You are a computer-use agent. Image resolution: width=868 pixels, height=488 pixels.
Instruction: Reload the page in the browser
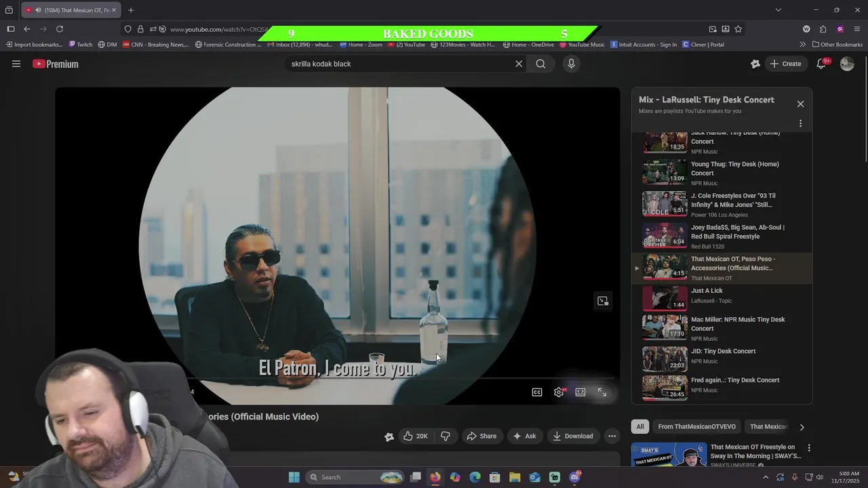pyautogui.click(x=60, y=29)
